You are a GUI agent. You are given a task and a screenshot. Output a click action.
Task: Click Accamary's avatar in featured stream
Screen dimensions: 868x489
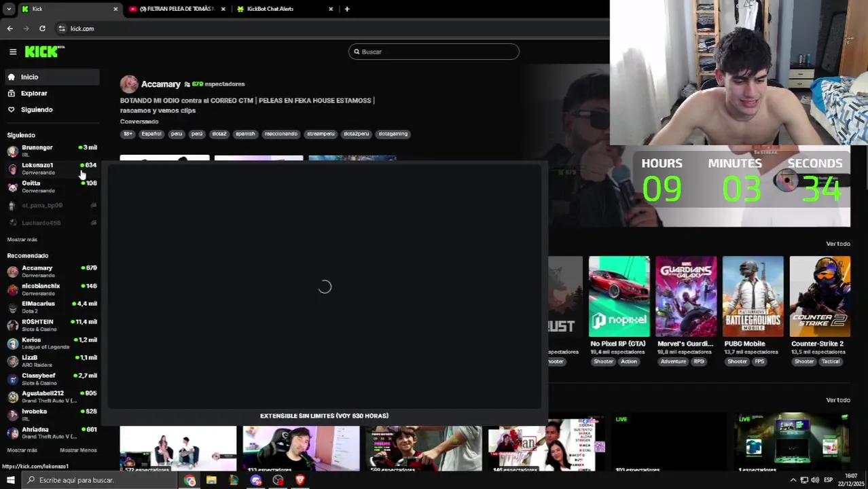[129, 84]
